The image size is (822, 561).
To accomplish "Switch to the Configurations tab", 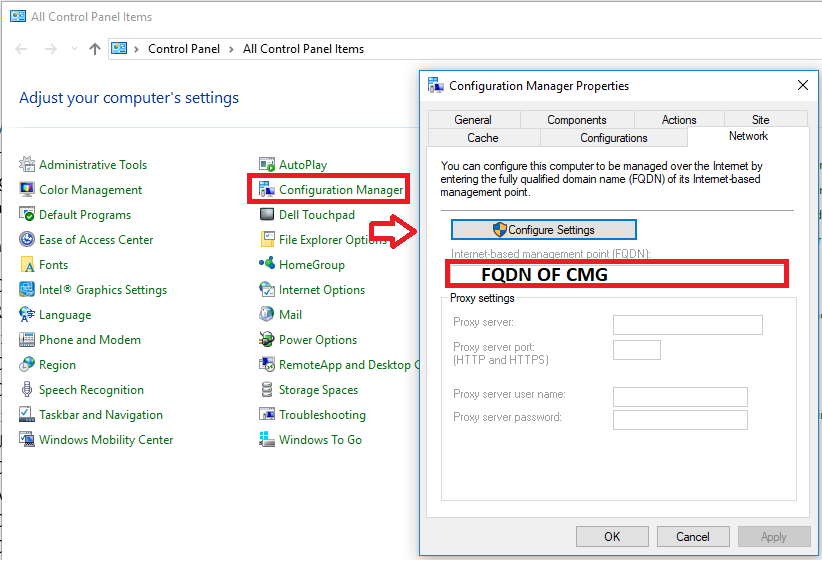I will coord(614,138).
